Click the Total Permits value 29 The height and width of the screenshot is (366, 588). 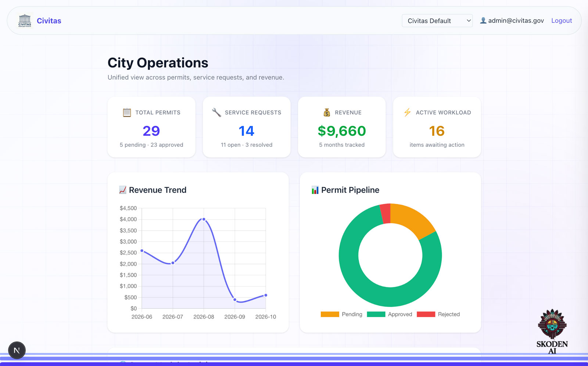[x=151, y=131]
